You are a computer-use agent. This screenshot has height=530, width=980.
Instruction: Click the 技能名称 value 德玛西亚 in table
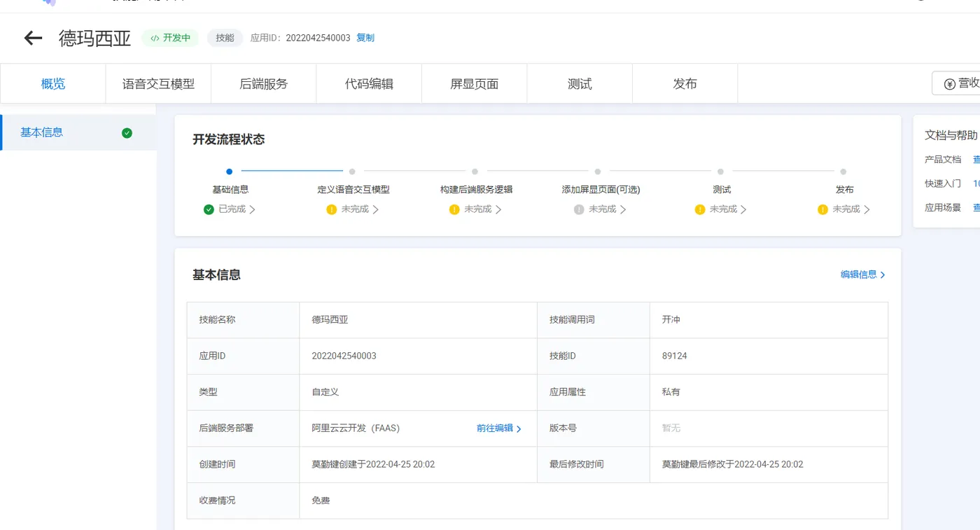pos(330,320)
